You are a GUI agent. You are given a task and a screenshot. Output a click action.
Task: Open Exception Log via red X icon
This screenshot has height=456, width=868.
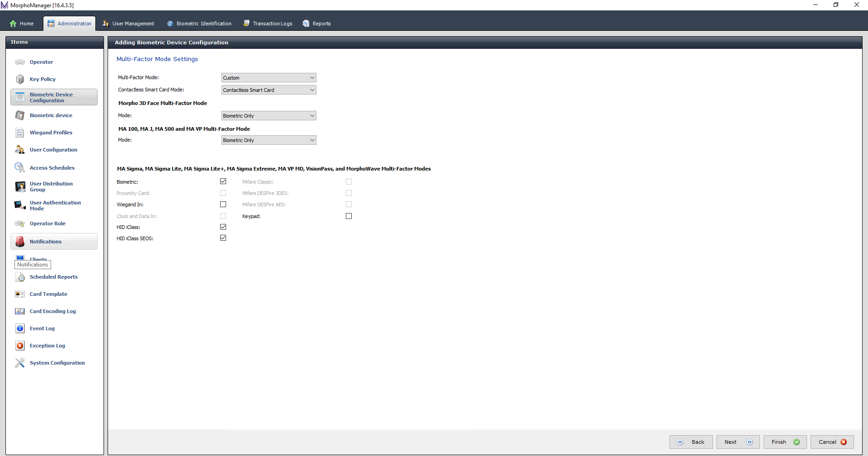coord(20,346)
